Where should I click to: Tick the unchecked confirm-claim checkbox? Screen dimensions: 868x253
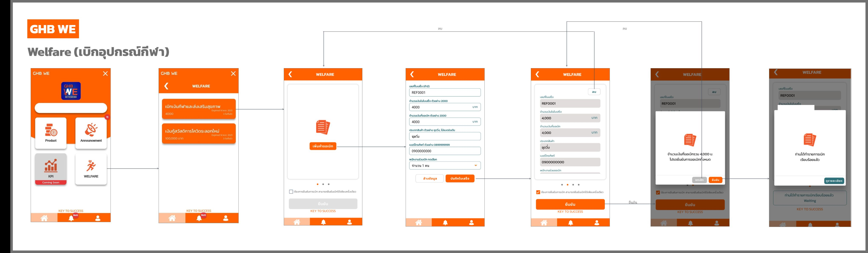click(x=291, y=192)
